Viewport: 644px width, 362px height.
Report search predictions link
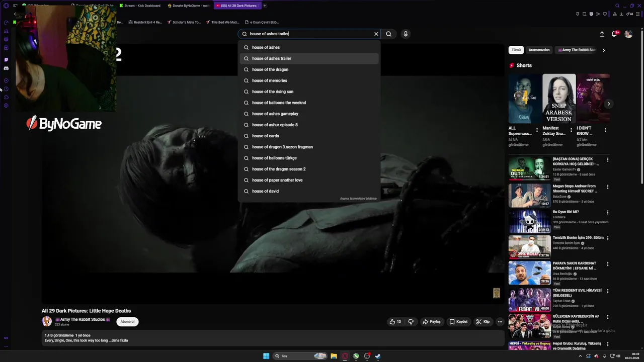click(358, 199)
